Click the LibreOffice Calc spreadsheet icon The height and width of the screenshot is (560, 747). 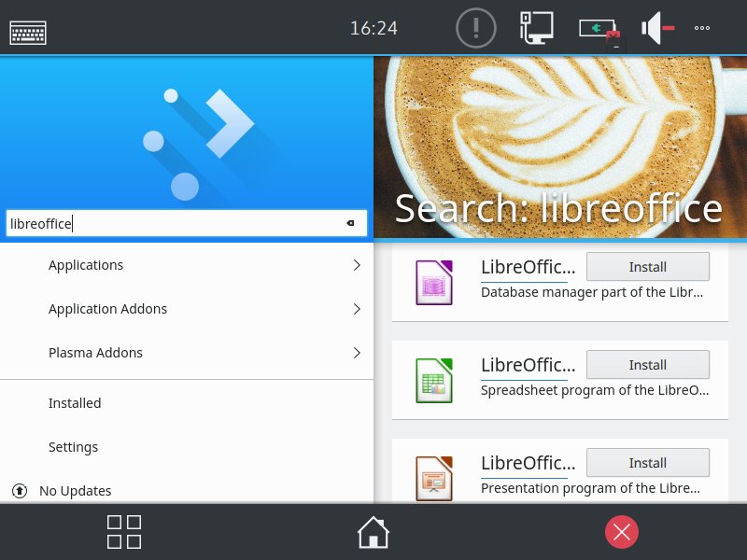(x=434, y=381)
